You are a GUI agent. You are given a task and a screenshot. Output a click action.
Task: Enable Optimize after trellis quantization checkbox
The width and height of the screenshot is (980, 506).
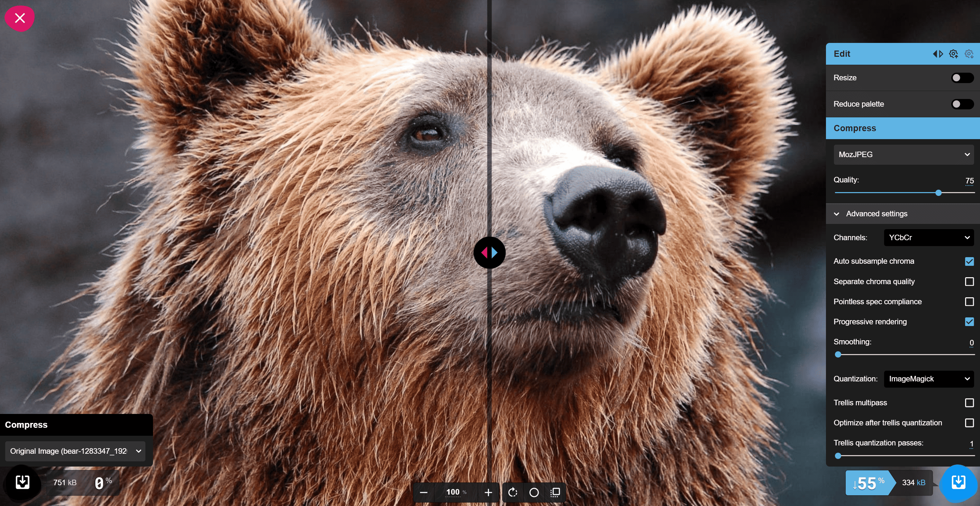(x=970, y=423)
